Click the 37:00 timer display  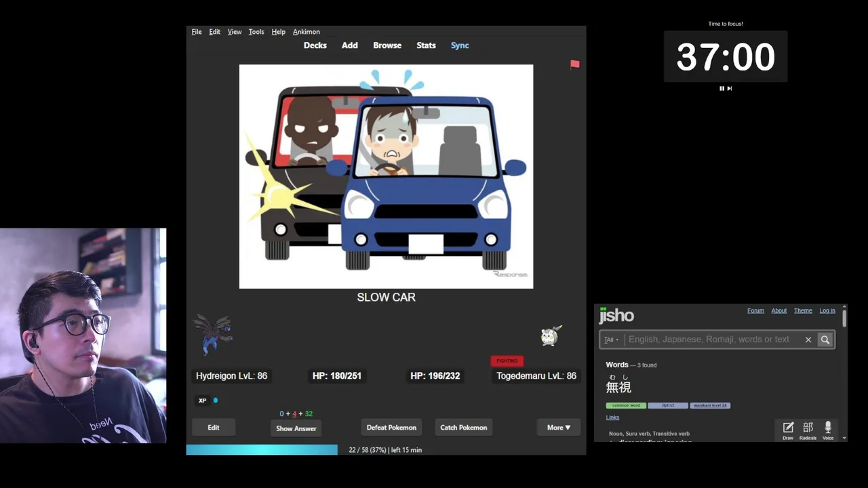[x=726, y=57]
